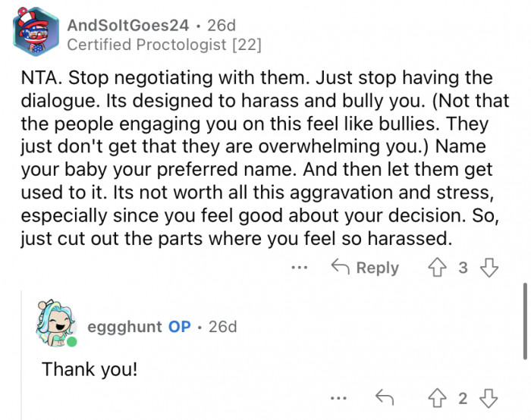Open more options on AndSoItGoes24 comment
531x420 pixels.
click(x=300, y=268)
